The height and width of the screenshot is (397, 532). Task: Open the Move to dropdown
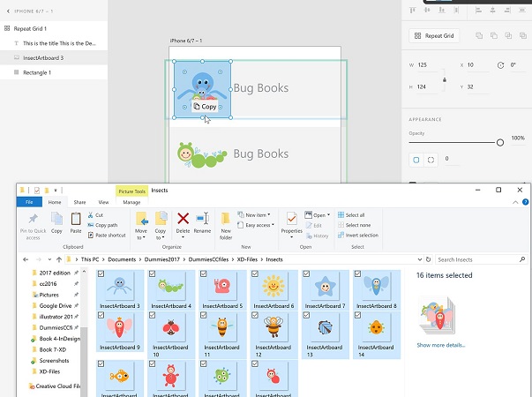click(x=141, y=224)
